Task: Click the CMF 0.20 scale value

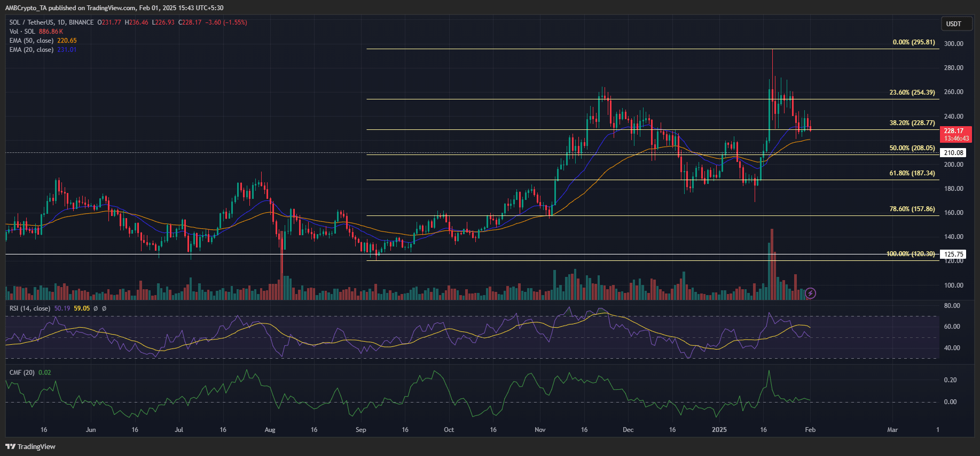Action: (x=951, y=380)
